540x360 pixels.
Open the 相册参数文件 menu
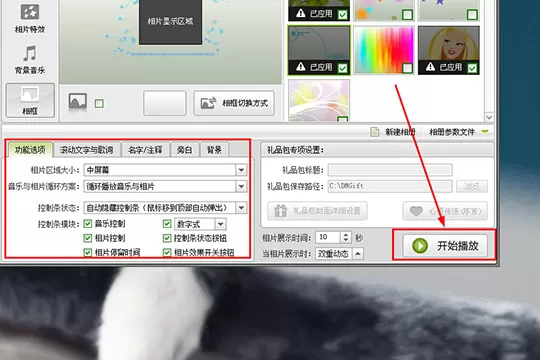[x=452, y=132]
